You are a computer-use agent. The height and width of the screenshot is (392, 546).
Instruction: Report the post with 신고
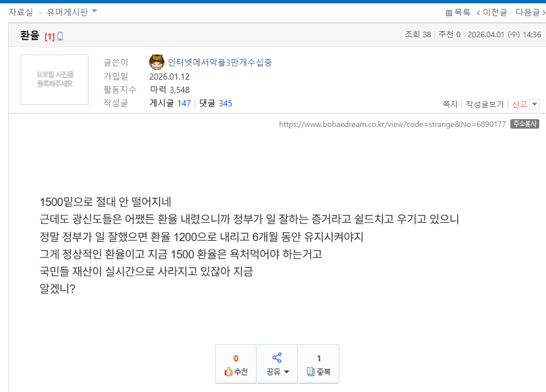pyautogui.click(x=519, y=104)
